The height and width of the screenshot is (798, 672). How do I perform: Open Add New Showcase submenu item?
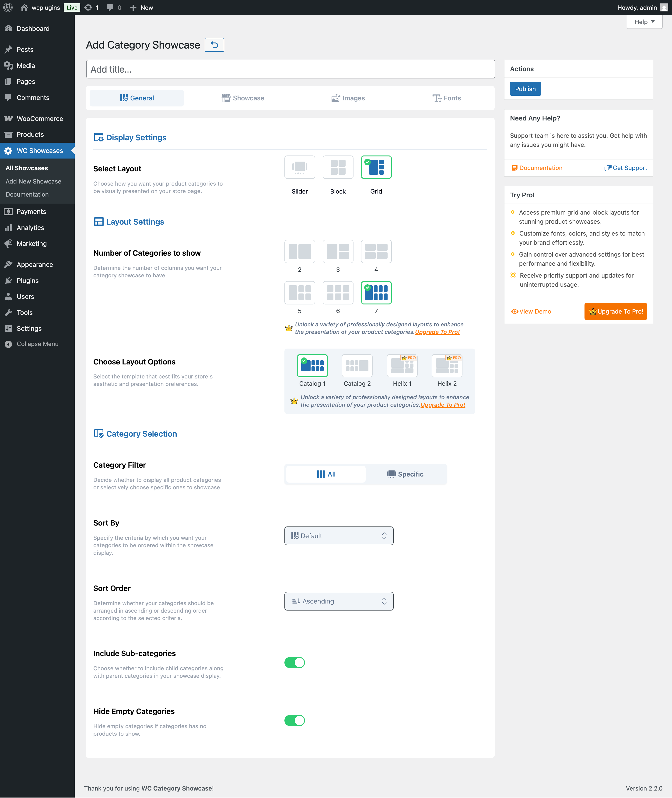tap(34, 181)
